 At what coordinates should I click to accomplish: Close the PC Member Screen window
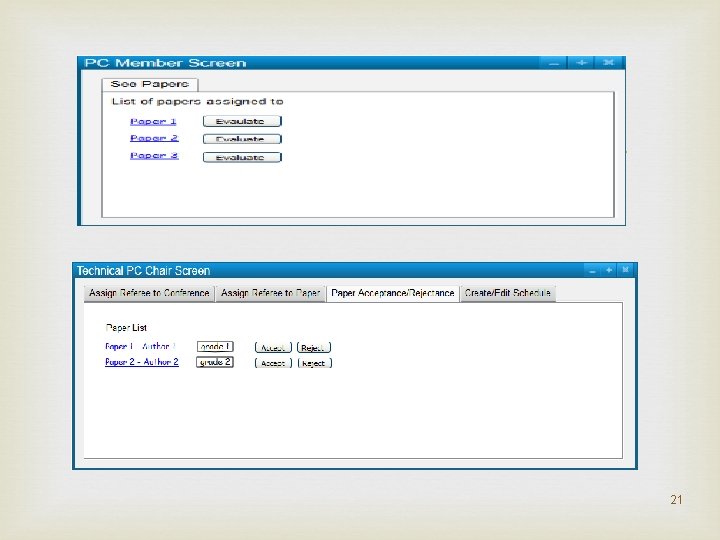[x=608, y=62]
